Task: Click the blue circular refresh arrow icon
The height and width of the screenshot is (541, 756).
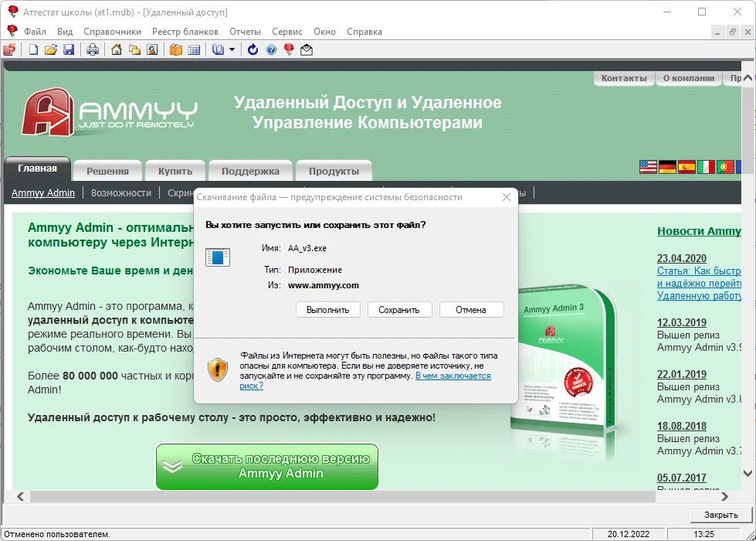Action: pyautogui.click(x=253, y=49)
